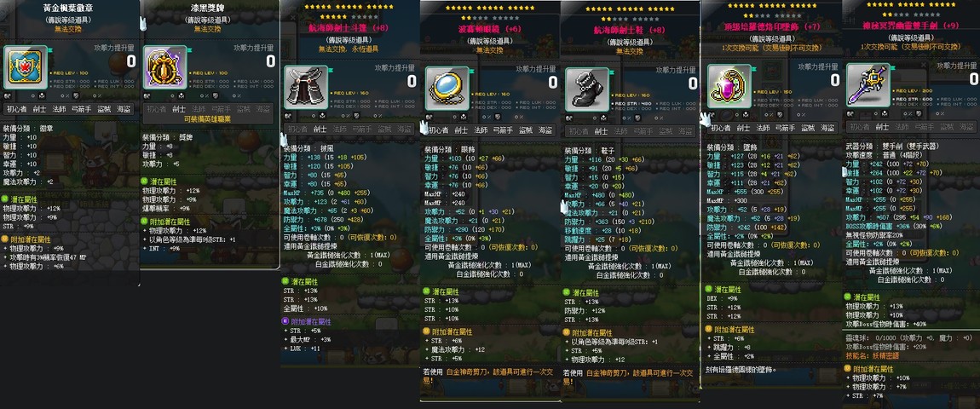This screenshot has height=409, width=980.
Task: Select 劍士 job label in 黃金楓葉徽章 tooltip
Action: click(38, 109)
